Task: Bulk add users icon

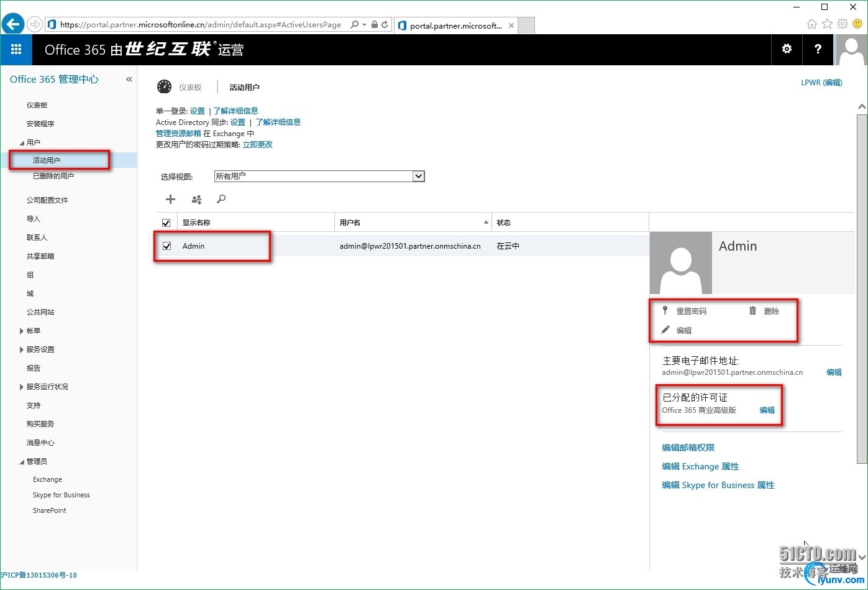Action: click(x=196, y=199)
